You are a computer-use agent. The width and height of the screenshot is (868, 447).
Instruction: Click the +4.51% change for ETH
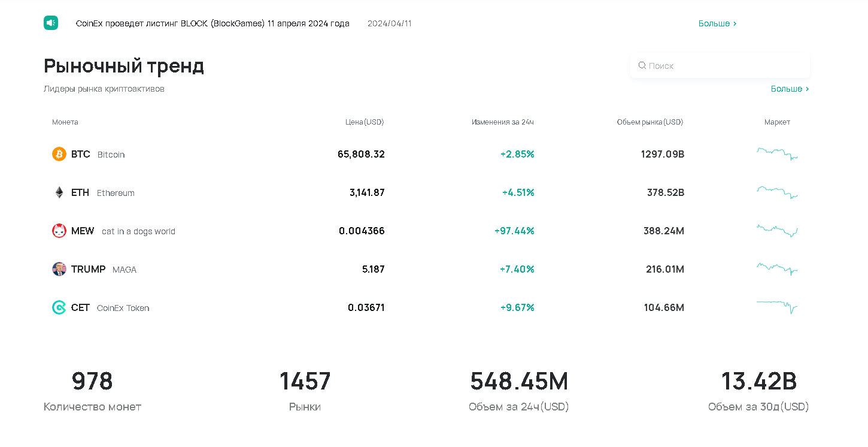[518, 192]
